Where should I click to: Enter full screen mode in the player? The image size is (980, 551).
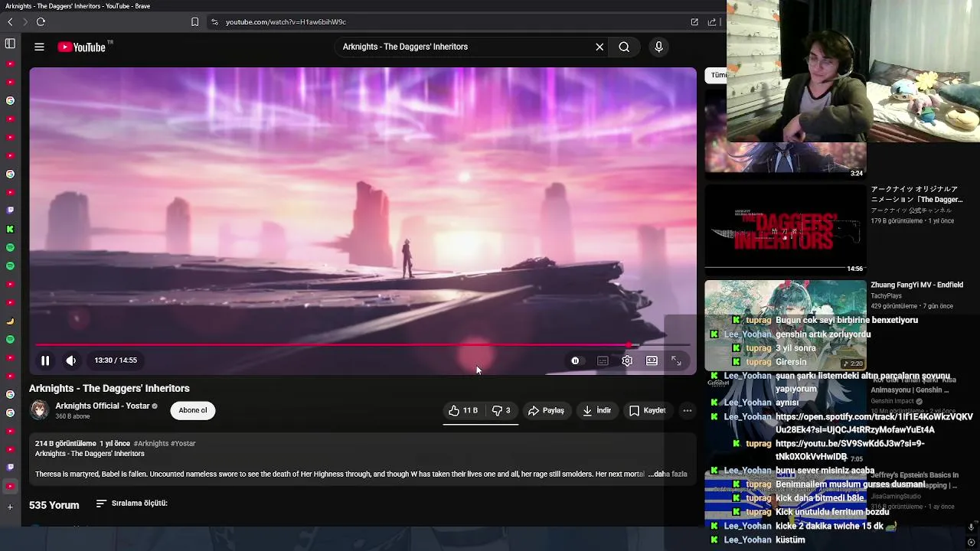coord(676,360)
